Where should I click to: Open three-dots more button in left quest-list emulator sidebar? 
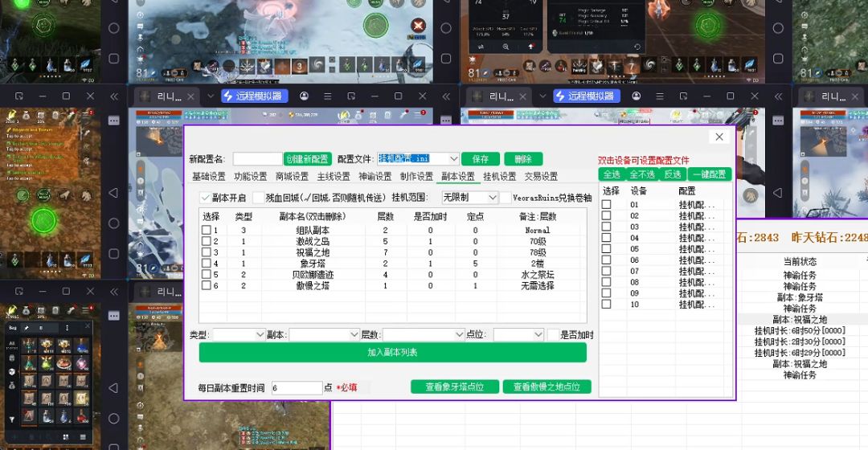point(113,121)
